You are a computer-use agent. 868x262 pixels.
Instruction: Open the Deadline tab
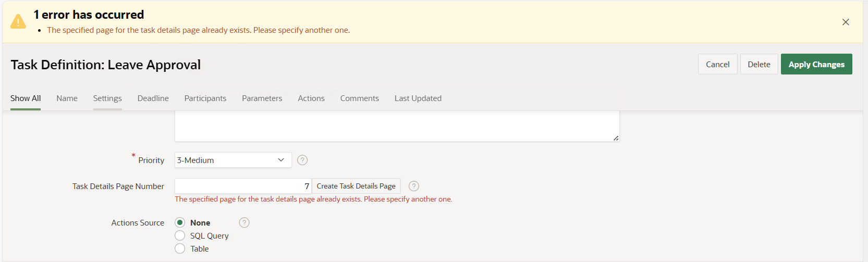click(x=153, y=98)
